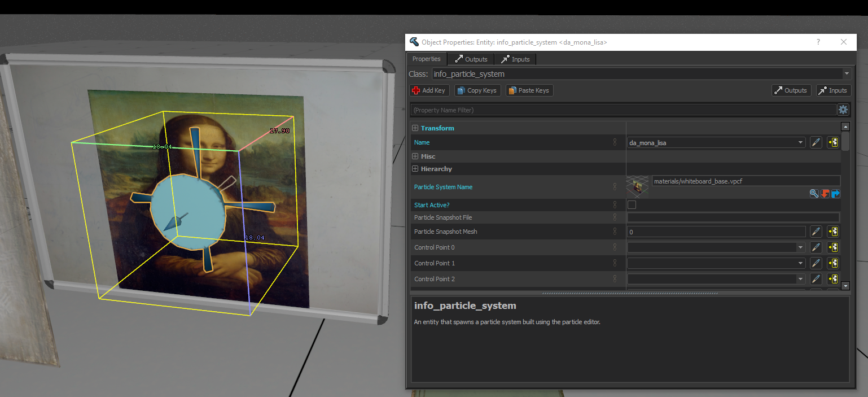Screen dimensions: 868x397
Task: Click the magnifier browse icon under particle path
Action: click(814, 193)
